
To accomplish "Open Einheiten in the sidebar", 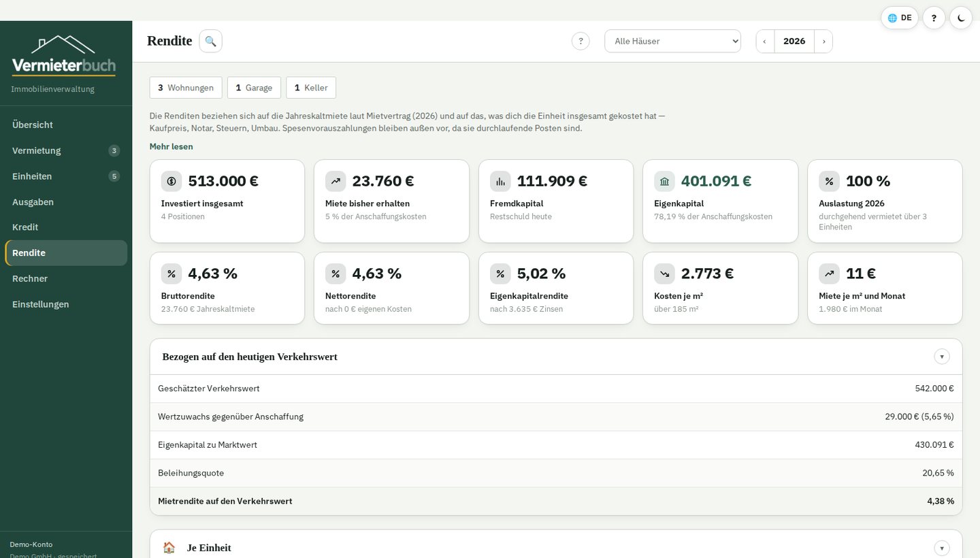I will click(66, 176).
